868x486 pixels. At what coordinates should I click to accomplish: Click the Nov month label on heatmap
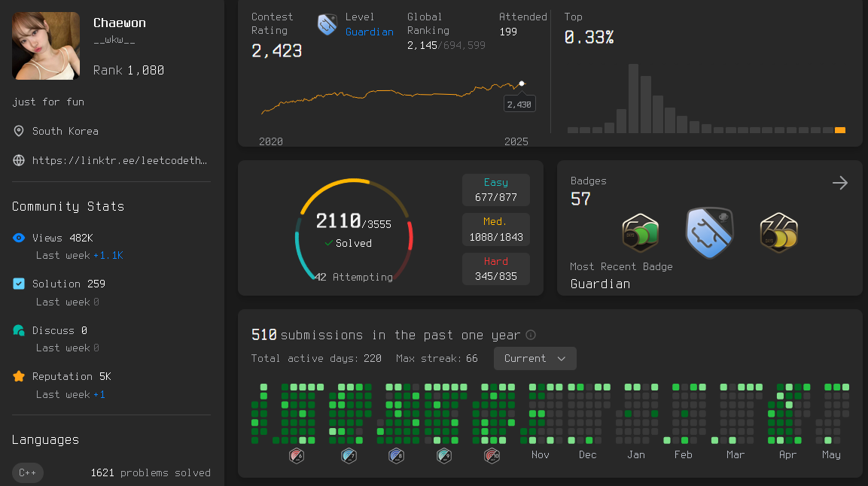pyautogui.click(x=541, y=454)
